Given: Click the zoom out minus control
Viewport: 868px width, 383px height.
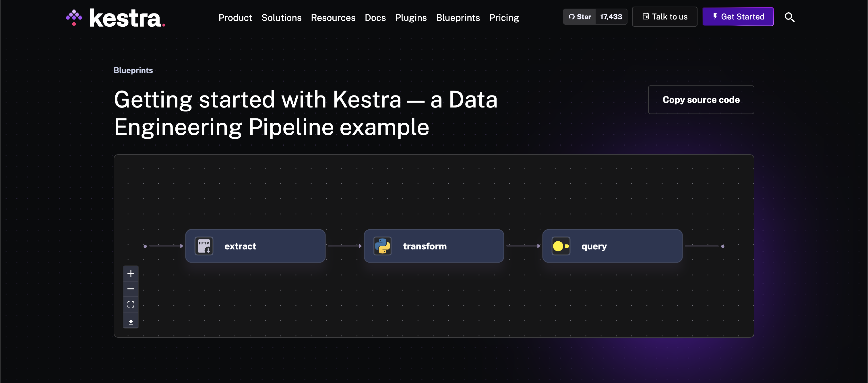Looking at the screenshot, I should click(131, 289).
